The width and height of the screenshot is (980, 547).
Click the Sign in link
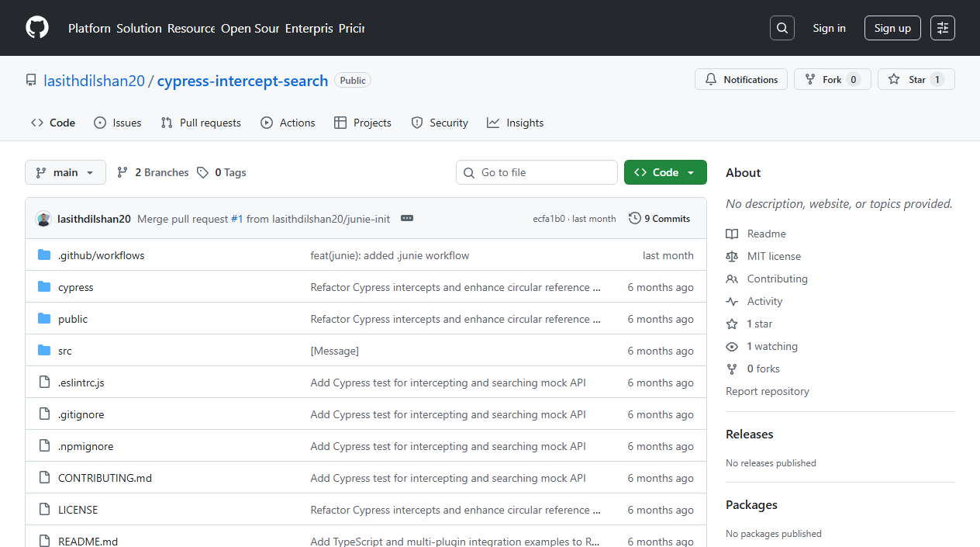point(829,28)
